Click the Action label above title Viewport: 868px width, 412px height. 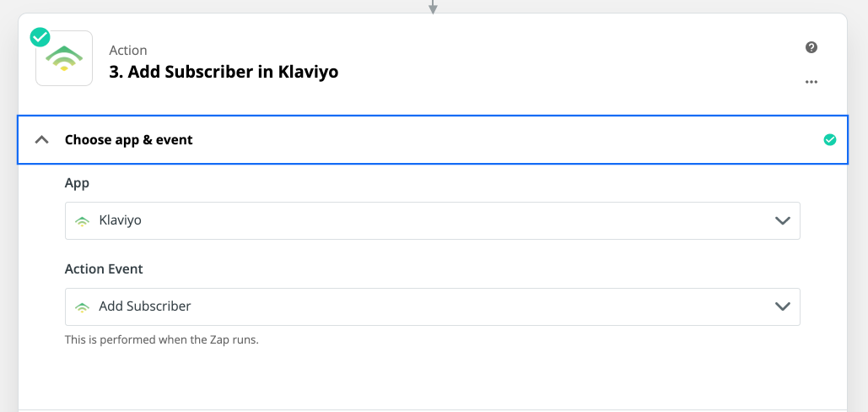[128, 51]
